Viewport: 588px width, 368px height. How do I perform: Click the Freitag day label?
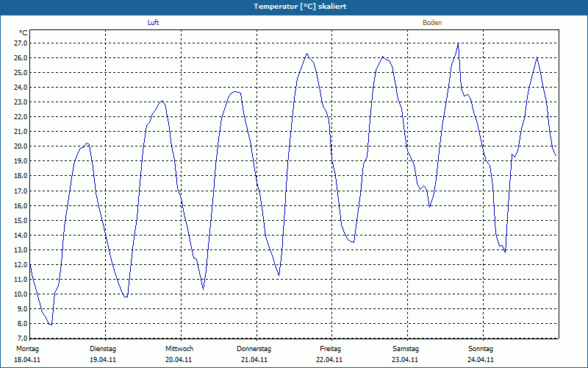click(x=330, y=349)
